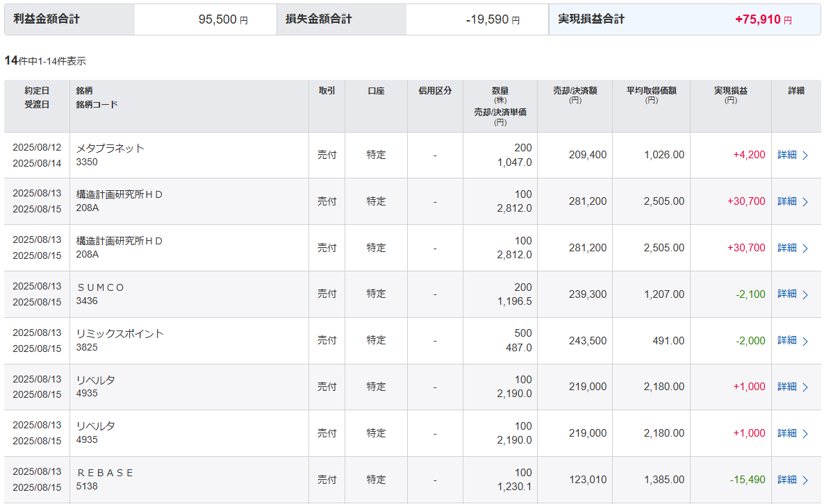
Task: Click the 銘柄コード column header
Action: tap(97, 105)
